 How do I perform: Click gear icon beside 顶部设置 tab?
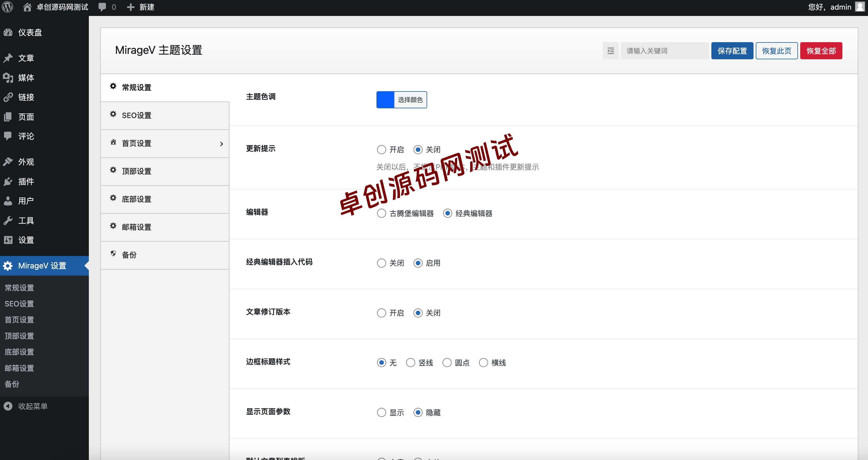coord(113,170)
